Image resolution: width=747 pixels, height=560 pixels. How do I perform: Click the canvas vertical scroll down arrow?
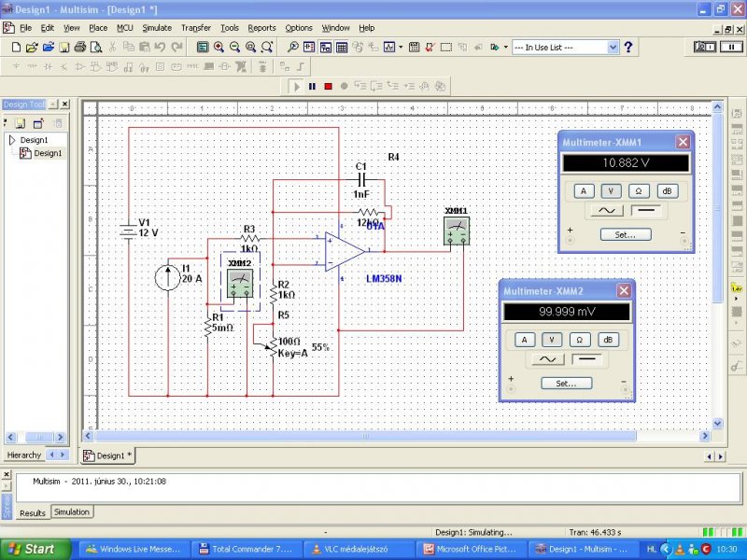(x=717, y=423)
